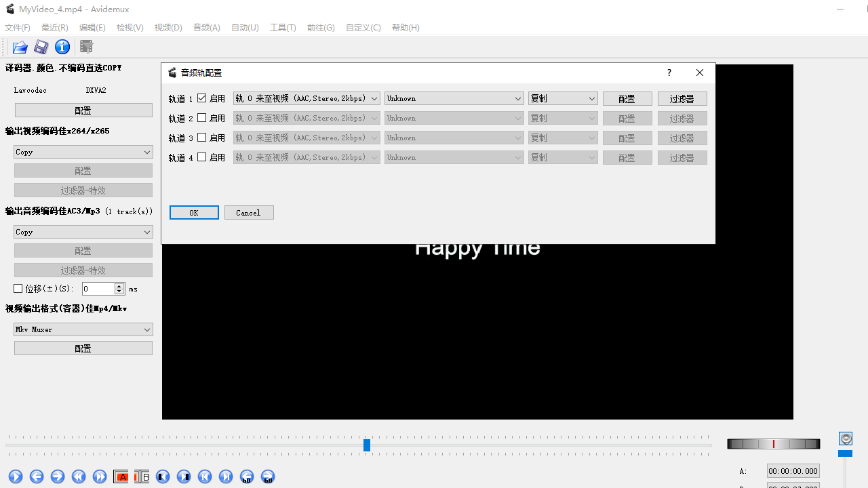Save the project using the floppy disk icon

click(41, 47)
